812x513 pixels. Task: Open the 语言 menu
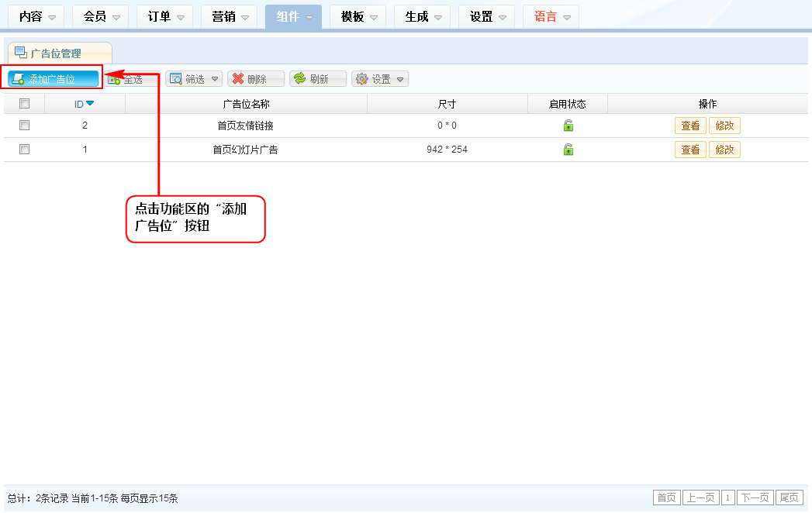coord(551,16)
